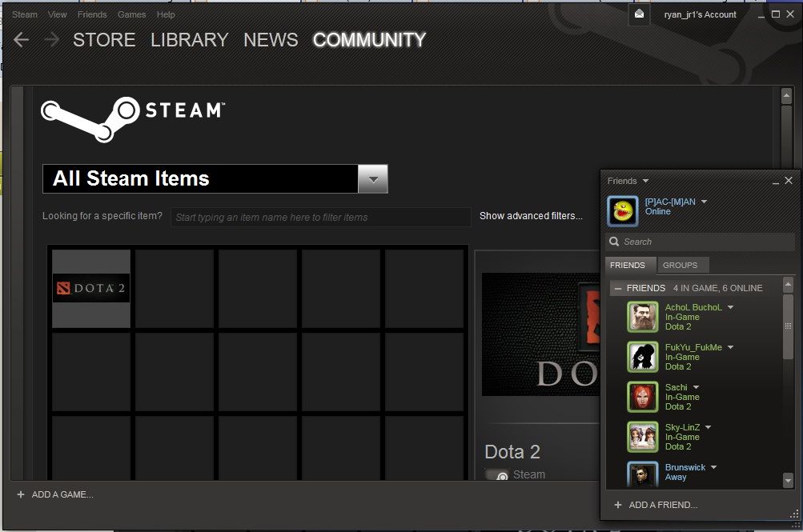
Task: Click main page scrollbar up arrow
Action: [x=787, y=96]
